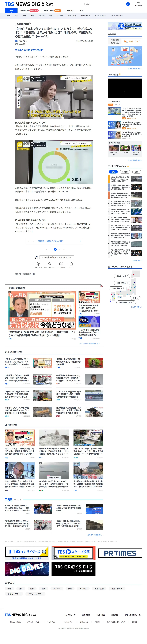Click もっと天気を見る link
Screen dimensions: 147x644
point(135,69)
